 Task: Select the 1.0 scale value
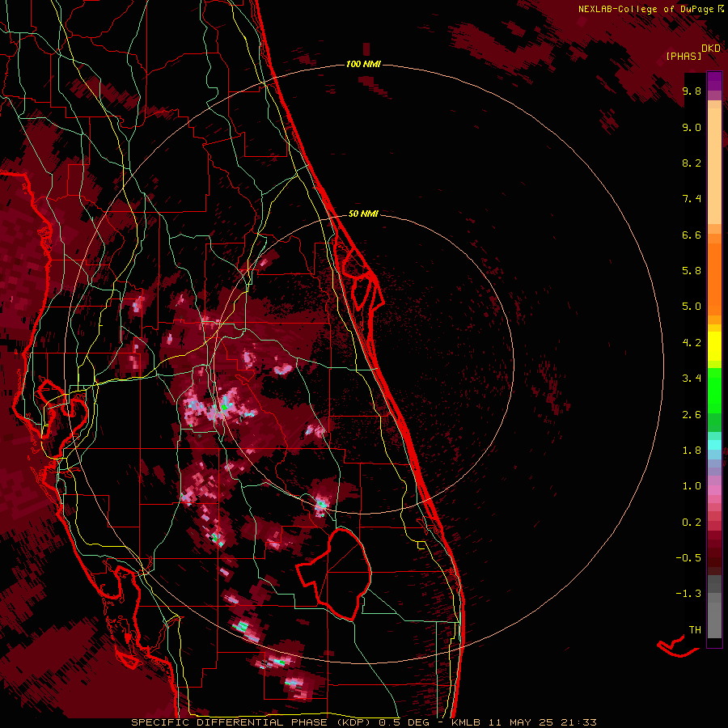click(x=692, y=486)
